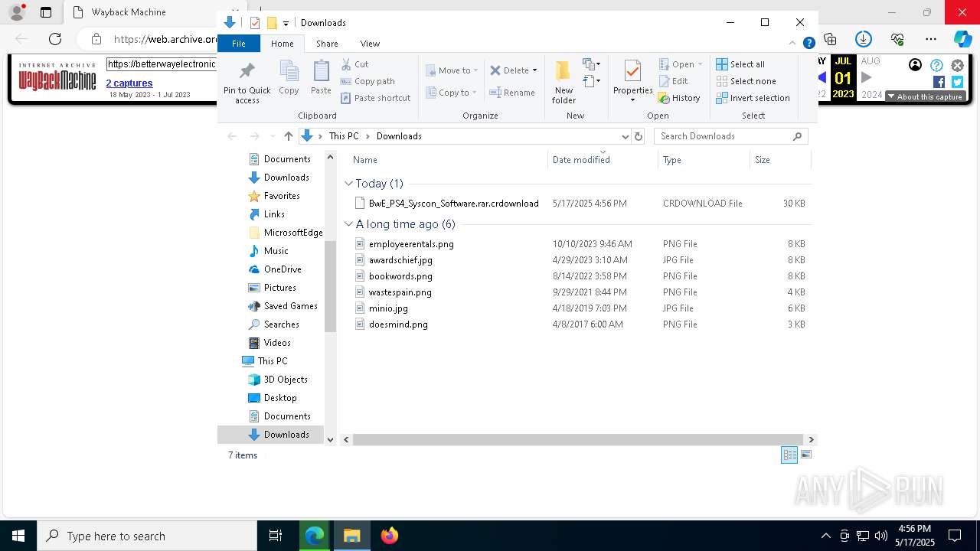Screen dimensions: 980x551
Task: Open File Explorer taskbar icon
Action: pyautogui.click(x=352, y=536)
